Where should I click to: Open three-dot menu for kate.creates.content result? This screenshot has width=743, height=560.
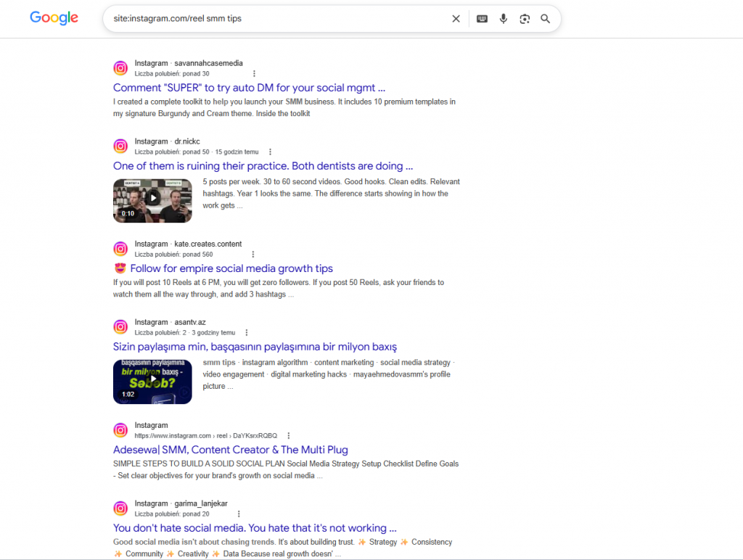coord(253,255)
